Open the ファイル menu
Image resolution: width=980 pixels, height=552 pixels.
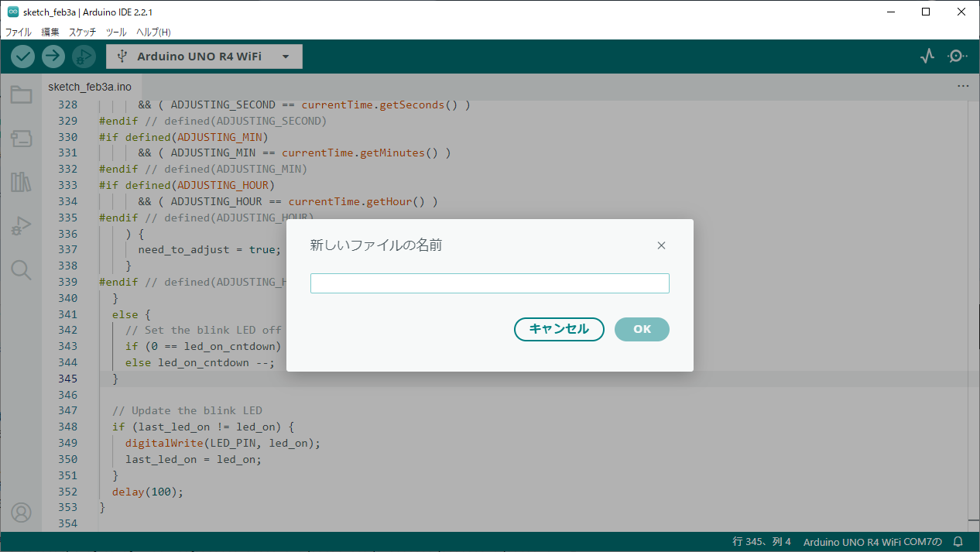19,33
